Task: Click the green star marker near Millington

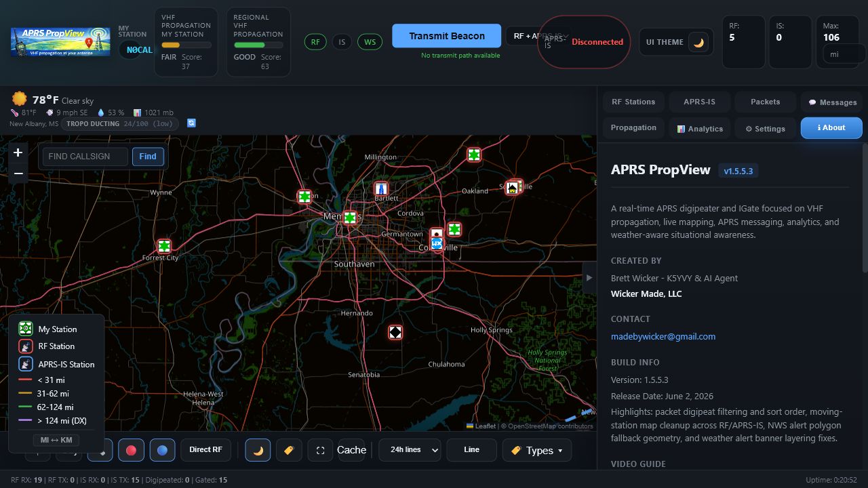Action: pyautogui.click(x=474, y=155)
